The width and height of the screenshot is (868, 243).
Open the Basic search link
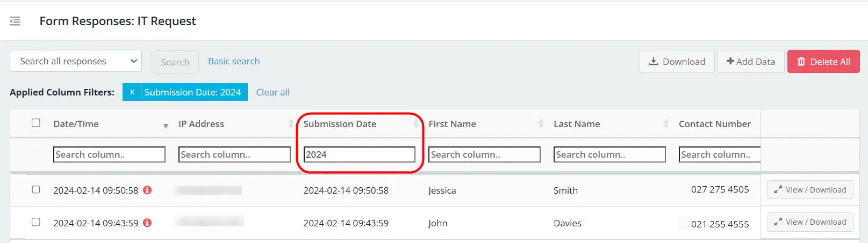[234, 61]
